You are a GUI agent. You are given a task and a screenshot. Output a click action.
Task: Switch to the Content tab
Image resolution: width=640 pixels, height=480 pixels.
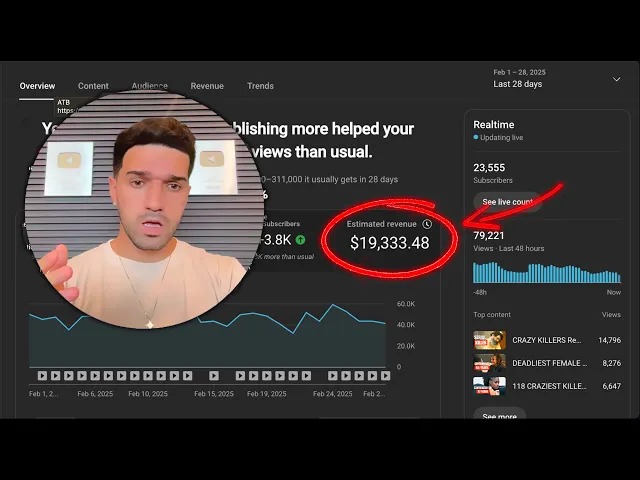tap(93, 86)
